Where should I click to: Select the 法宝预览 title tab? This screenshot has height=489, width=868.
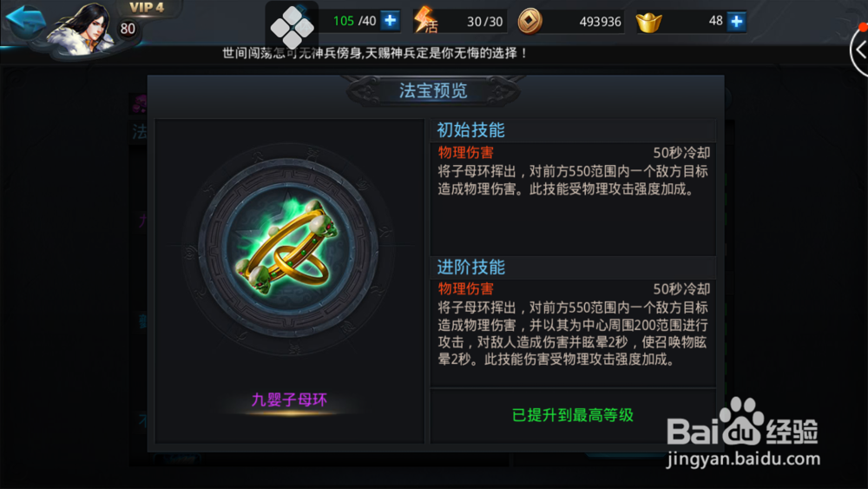[433, 90]
